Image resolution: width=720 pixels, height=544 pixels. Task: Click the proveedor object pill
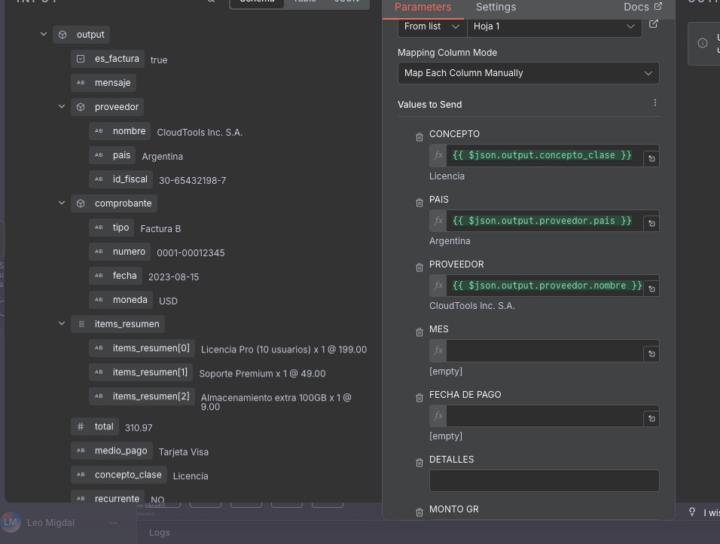107,107
